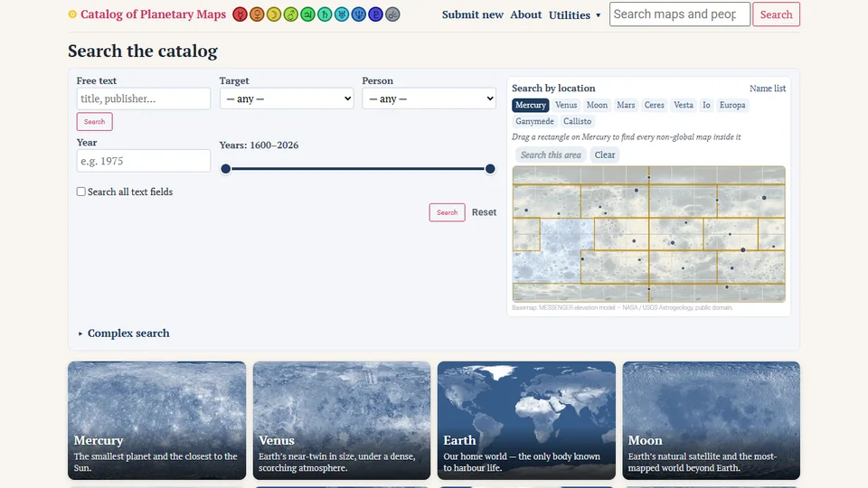The image size is (868, 488).
Task: Click the header Search button
Action: [x=776, y=14]
